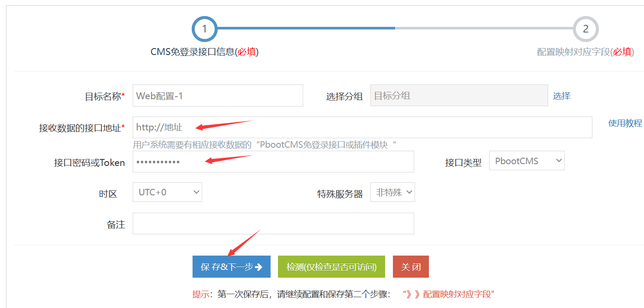
Task: Click the step 1 circle indicator
Action: point(204,29)
